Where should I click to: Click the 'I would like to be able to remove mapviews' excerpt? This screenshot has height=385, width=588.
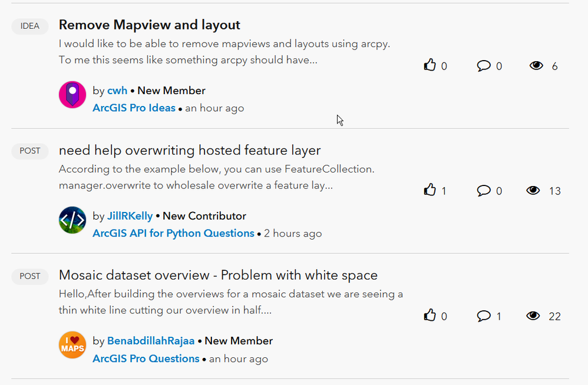click(x=224, y=52)
